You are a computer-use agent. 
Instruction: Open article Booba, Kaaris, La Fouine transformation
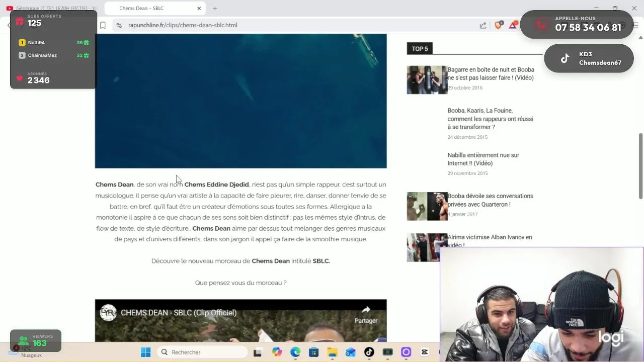[490, 119]
